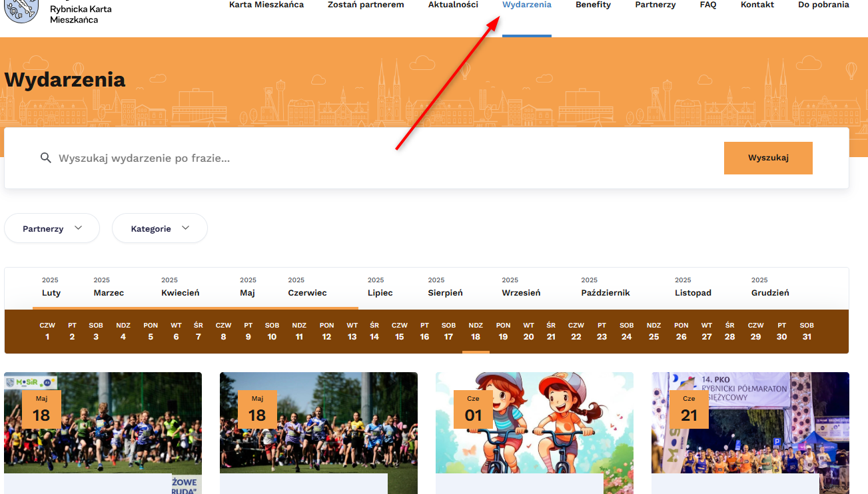
Task: Pick day NDZ 25 in calendar strip
Action: [x=653, y=331]
